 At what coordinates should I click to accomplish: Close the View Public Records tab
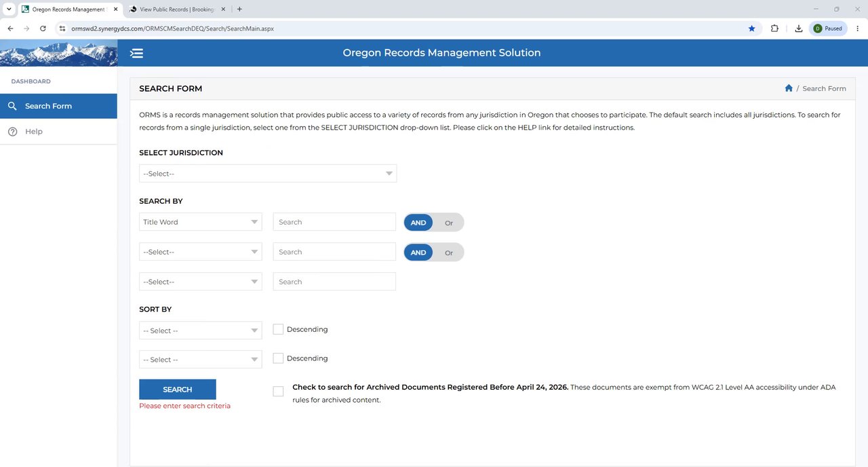(223, 10)
